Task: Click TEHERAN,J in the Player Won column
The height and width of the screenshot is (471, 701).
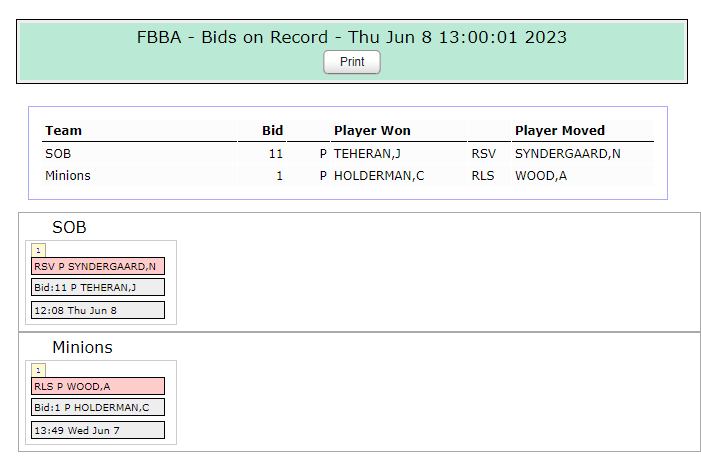Action: click(x=367, y=154)
